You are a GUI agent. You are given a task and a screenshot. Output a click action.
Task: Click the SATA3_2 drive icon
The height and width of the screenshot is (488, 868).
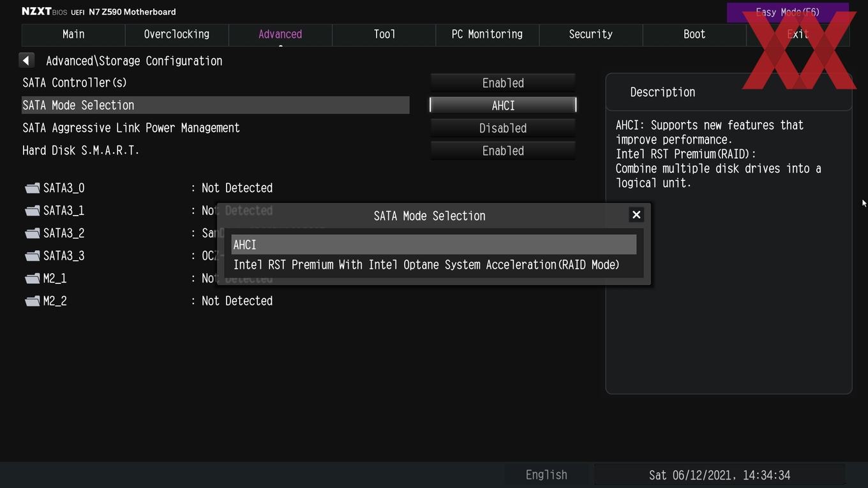click(x=32, y=233)
